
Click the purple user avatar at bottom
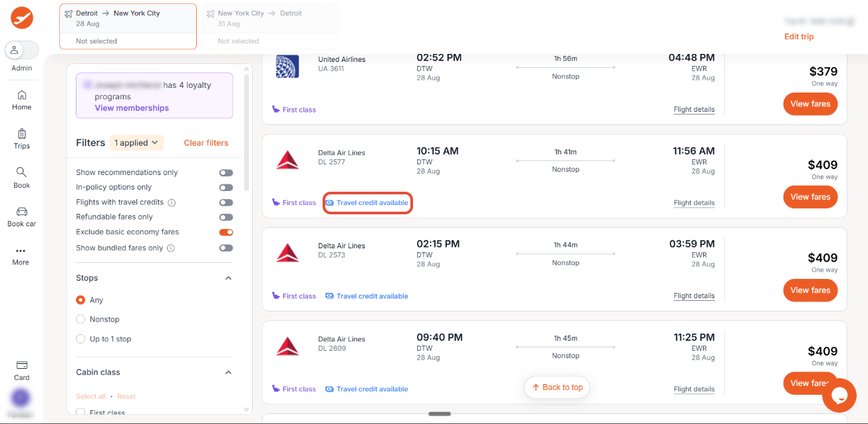21,398
